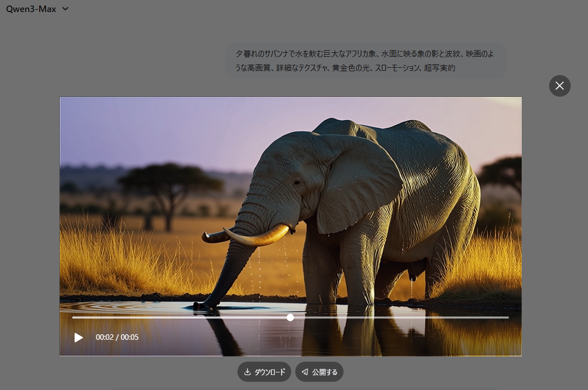Open the Qwen3-Max model selector
This screenshot has height=390, width=588.
pos(31,9)
